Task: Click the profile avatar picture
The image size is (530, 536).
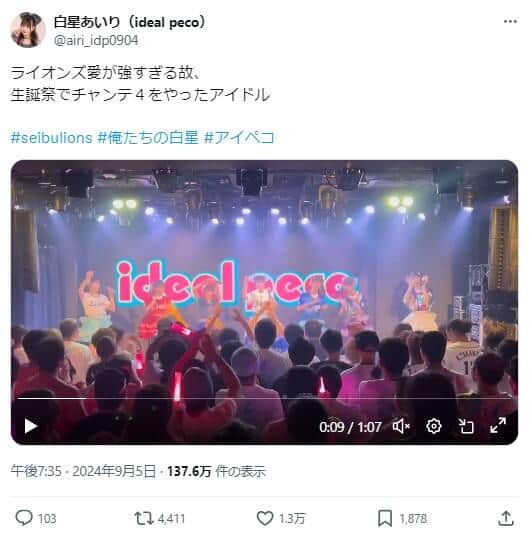Action: point(27,30)
